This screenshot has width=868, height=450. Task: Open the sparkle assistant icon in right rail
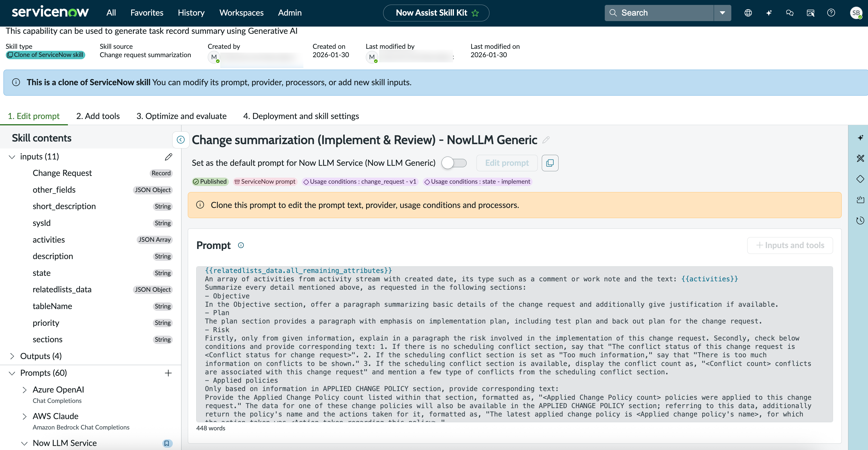point(860,138)
